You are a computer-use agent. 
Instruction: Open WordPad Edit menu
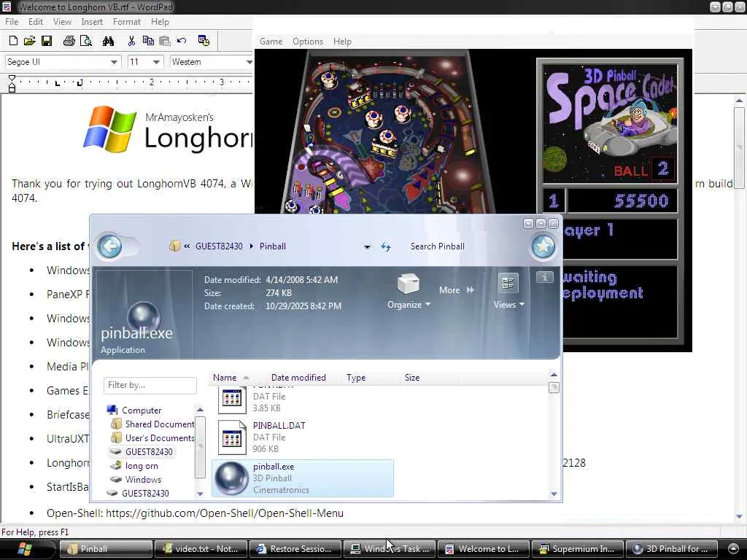coord(36,22)
